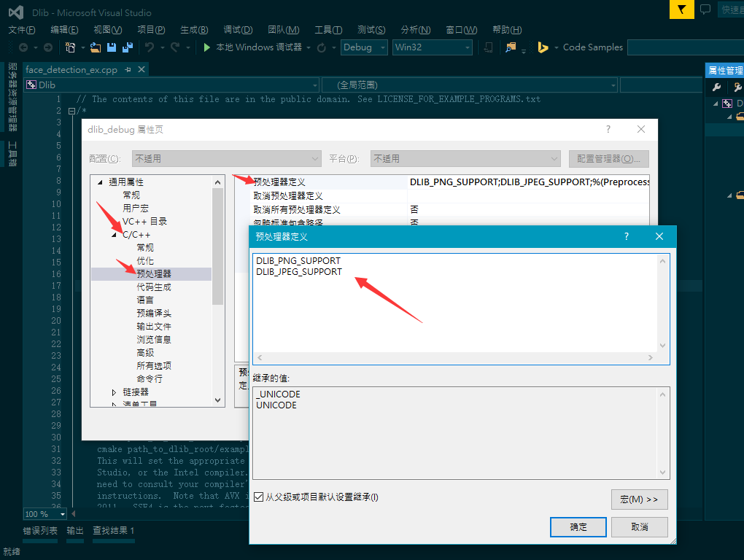Open the 调试(D) menu
This screenshot has width=744, height=560.
click(x=239, y=30)
